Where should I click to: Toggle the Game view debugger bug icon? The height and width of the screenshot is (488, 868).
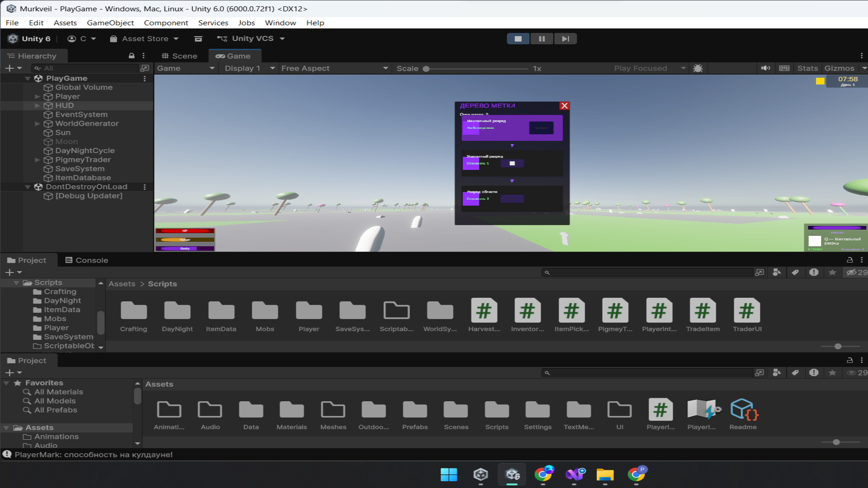(698, 68)
